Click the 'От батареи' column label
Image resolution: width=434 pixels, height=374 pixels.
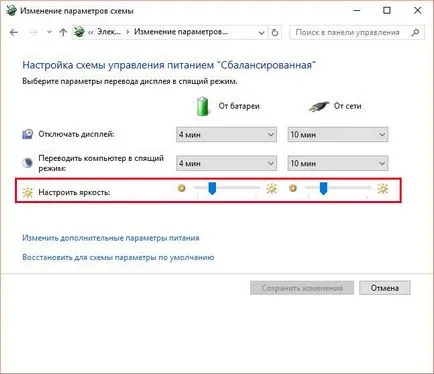click(239, 106)
